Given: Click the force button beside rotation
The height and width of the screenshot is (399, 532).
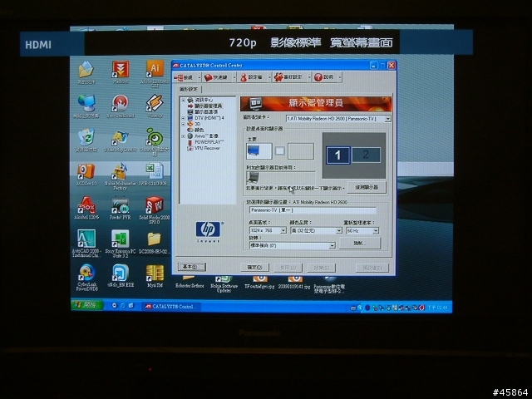Looking at the screenshot, I should (360, 244).
